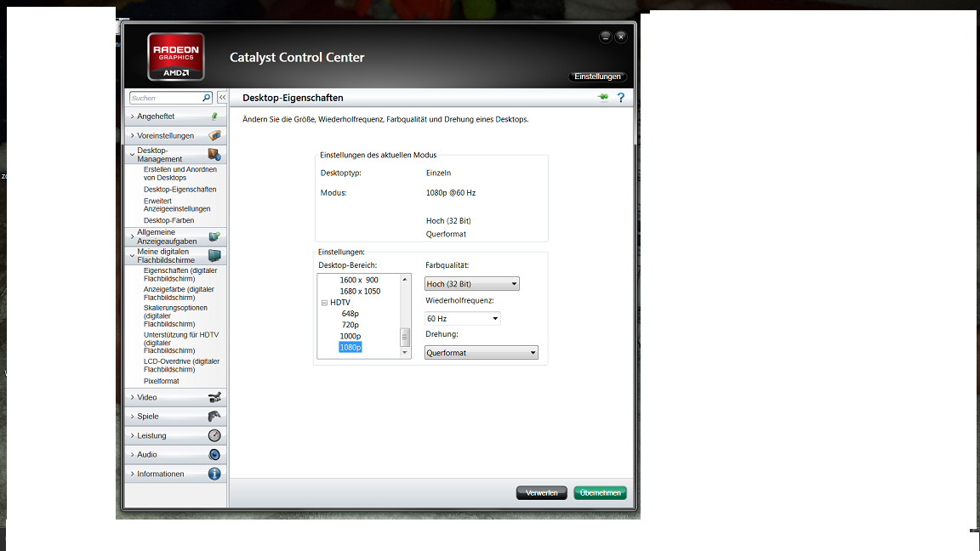The image size is (980, 551).
Task: Open Anzeigefarbe (digitaler Flachbildschirm)
Action: pyautogui.click(x=179, y=293)
